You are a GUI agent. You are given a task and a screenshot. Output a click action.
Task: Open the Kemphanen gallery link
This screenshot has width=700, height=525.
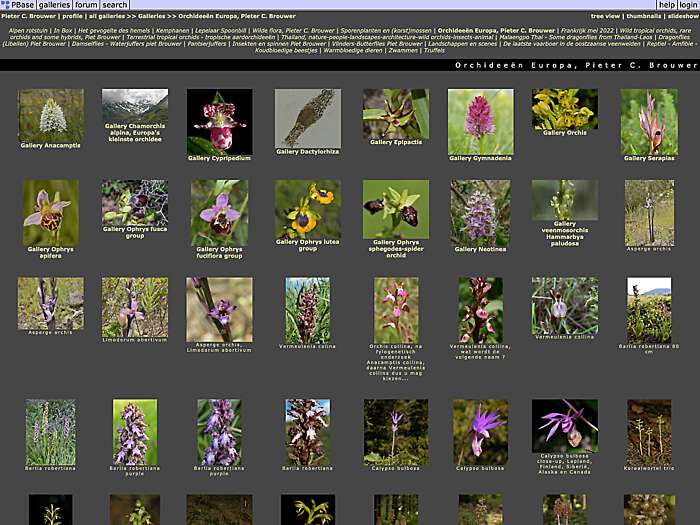(x=172, y=31)
